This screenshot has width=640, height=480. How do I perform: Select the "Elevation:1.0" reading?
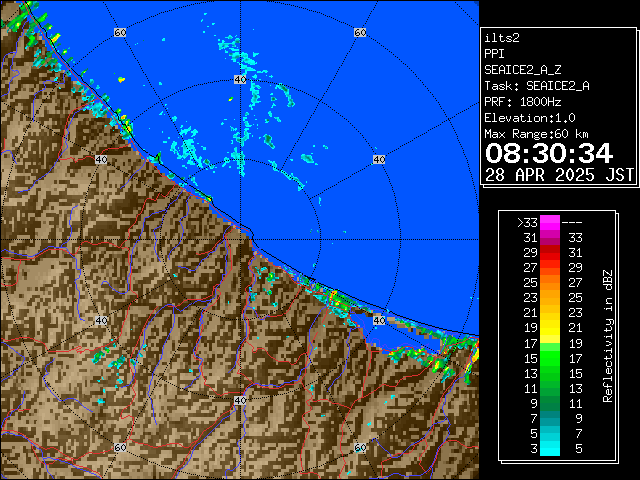[x=530, y=118]
